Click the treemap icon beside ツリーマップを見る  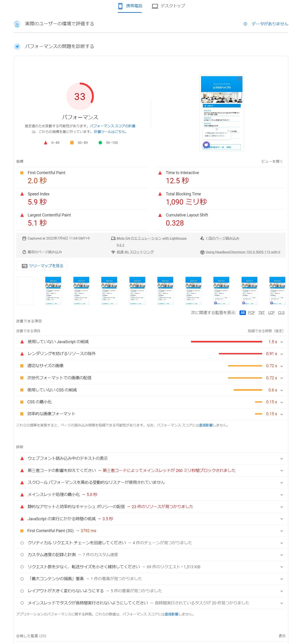pyautogui.click(x=24, y=266)
